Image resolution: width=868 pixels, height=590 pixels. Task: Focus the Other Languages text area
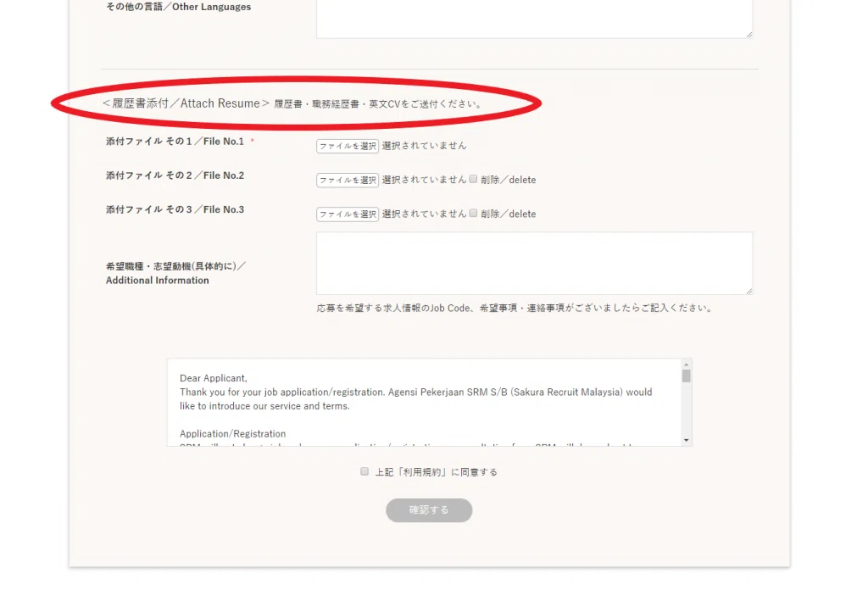(535, 19)
